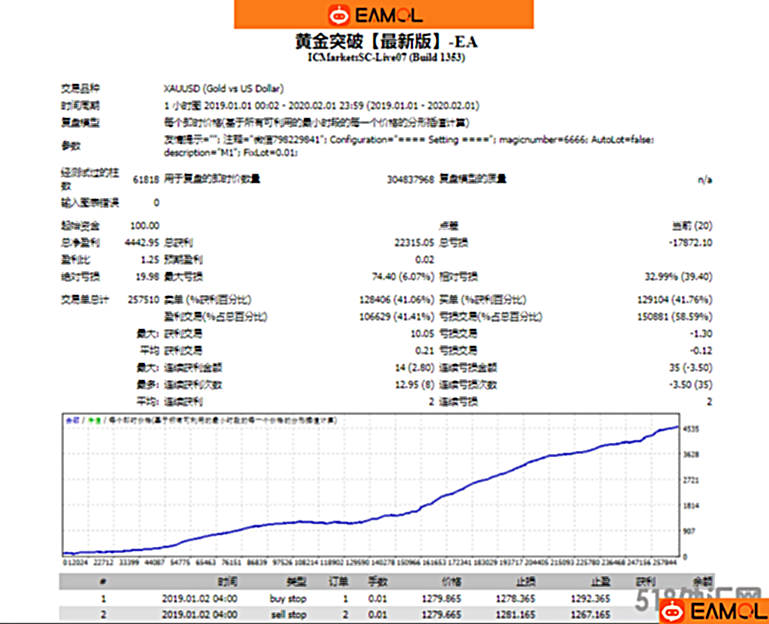
Task: Select the loss trades value 150881 (58.59%)
Action: click(675, 316)
